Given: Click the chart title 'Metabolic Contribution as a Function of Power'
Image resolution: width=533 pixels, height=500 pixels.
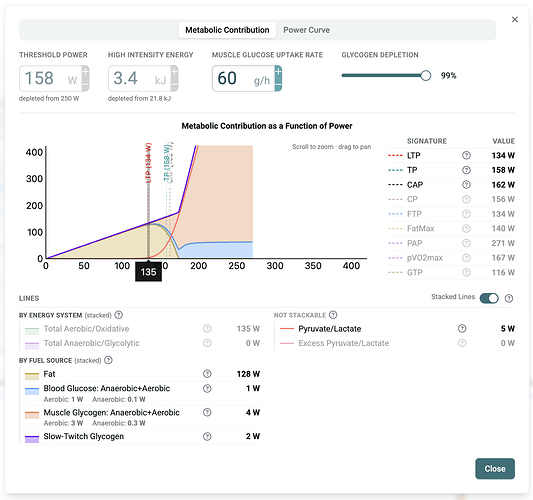Looking at the screenshot, I should click(x=267, y=126).
